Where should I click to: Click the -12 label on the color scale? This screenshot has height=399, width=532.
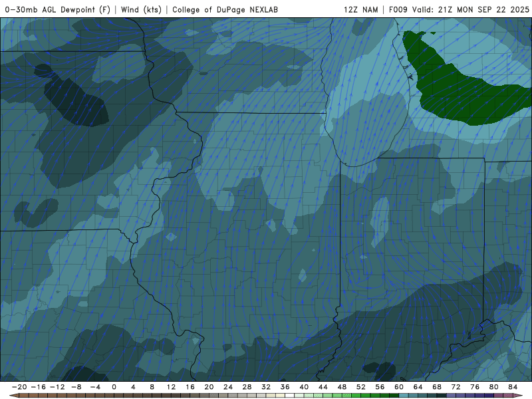tap(57, 387)
